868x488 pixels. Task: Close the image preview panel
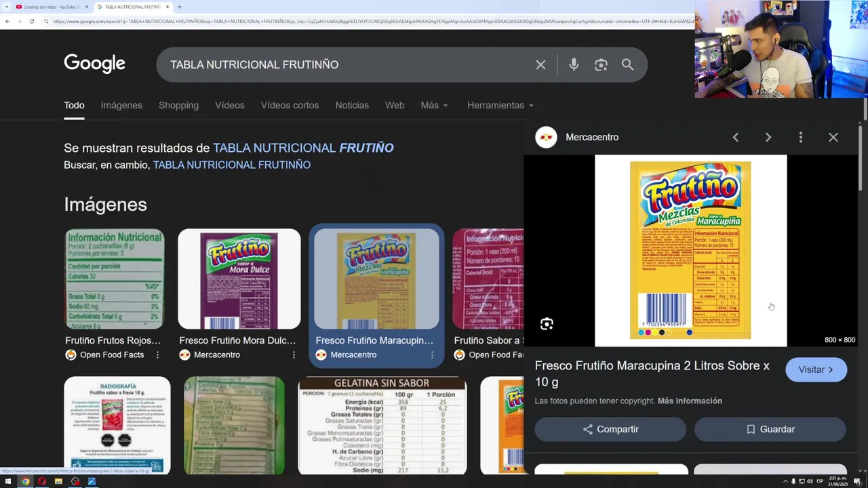pyautogui.click(x=833, y=137)
